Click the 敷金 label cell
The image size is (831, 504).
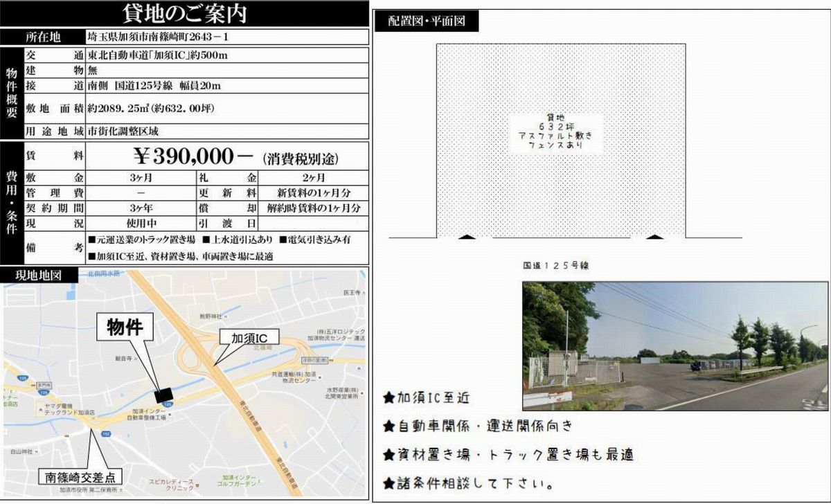(x=54, y=178)
